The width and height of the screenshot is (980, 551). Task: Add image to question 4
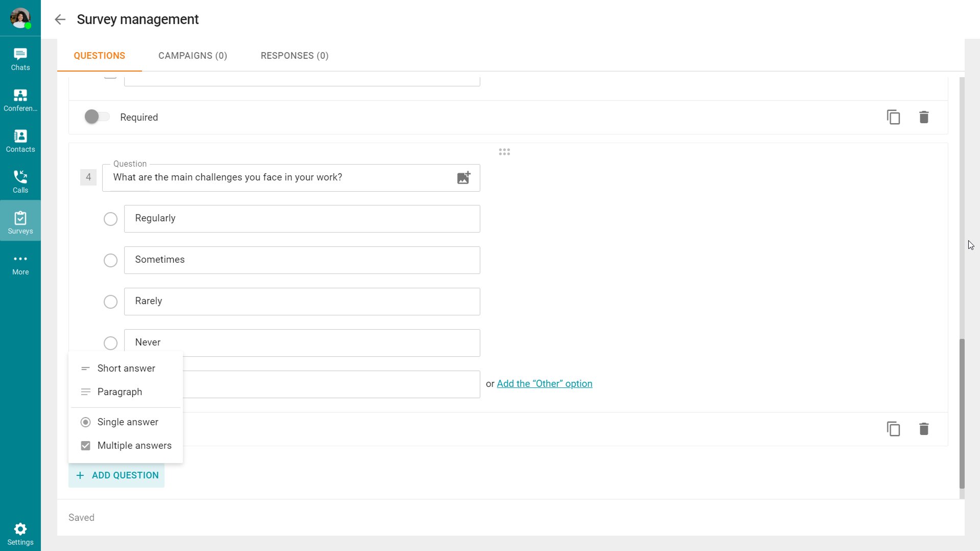pos(463,178)
